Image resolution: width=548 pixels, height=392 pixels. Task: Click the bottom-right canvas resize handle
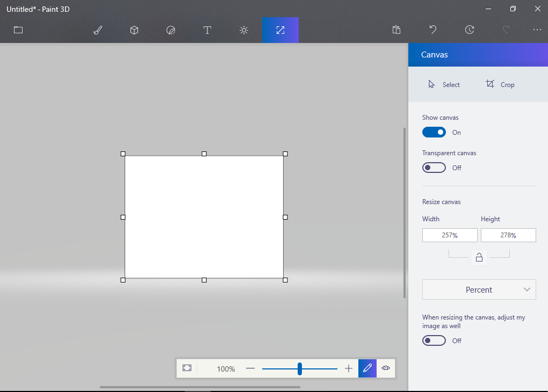coord(285,280)
